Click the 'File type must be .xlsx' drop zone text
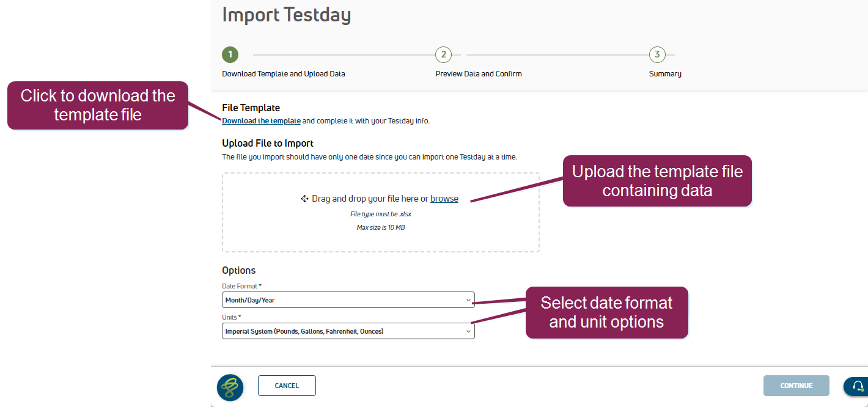Viewport: 868px width, 407px height. tap(380, 215)
